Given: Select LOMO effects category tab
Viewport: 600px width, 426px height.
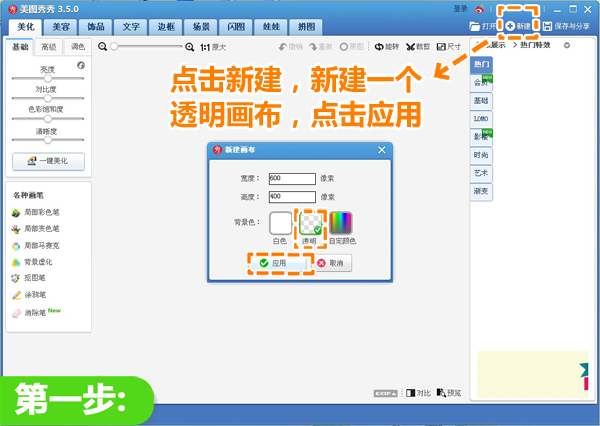Looking at the screenshot, I should click(481, 119).
